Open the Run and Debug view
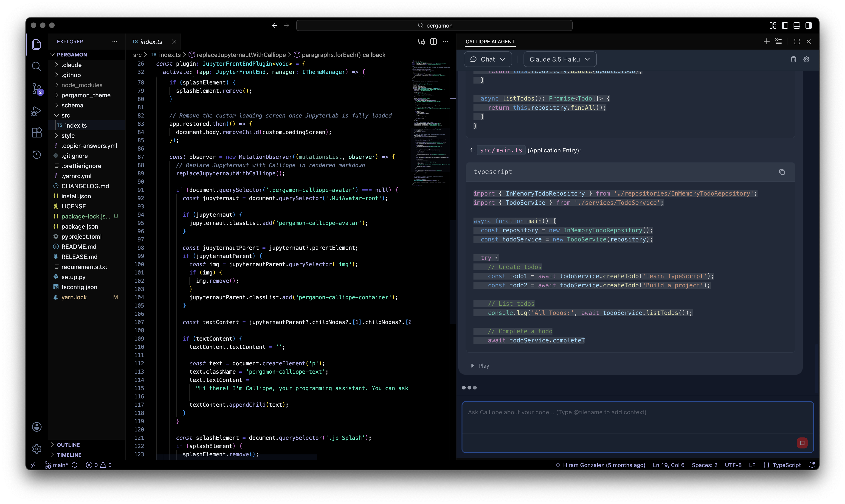The image size is (845, 504). pyautogui.click(x=37, y=111)
